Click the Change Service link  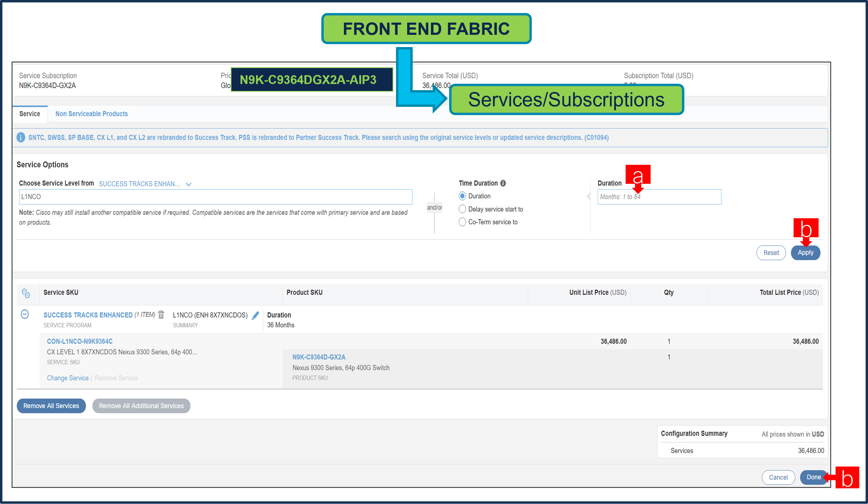68,378
